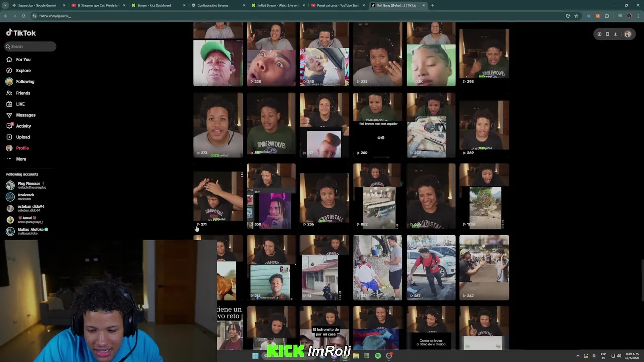Click the TikTok search field
This screenshot has height=362, width=644.
coord(30,46)
